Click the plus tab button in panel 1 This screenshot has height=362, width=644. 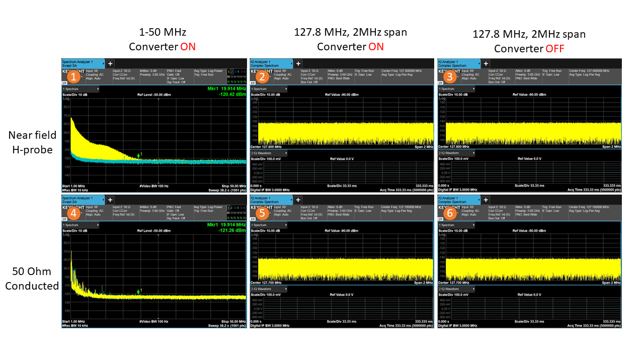(111, 63)
